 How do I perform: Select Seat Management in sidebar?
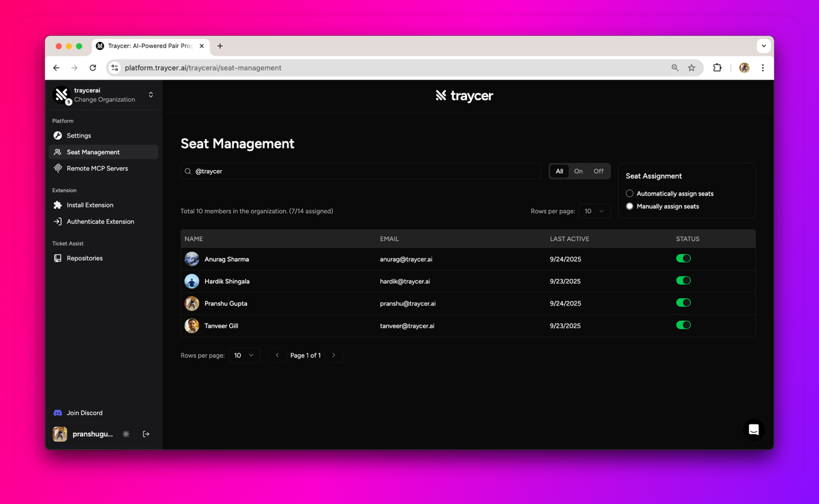coord(103,152)
